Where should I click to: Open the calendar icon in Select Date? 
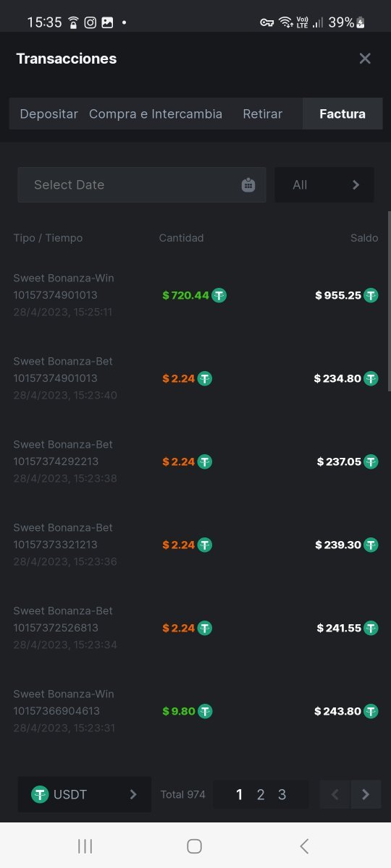248,185
